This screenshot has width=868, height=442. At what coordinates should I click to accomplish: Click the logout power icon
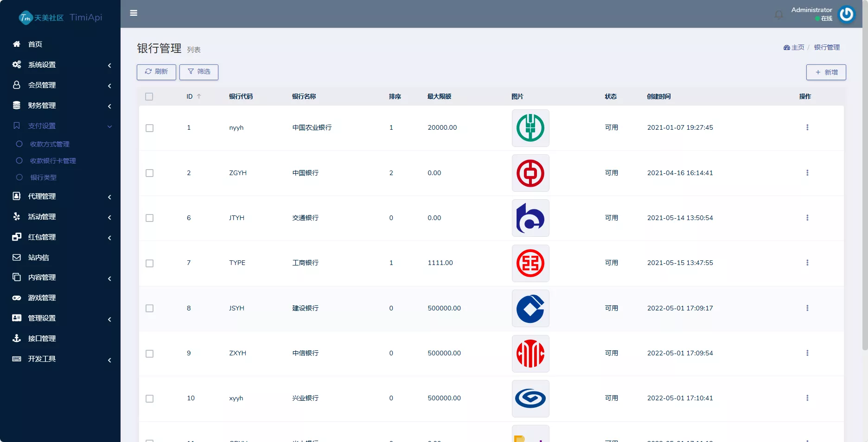(x=846, y=14)
